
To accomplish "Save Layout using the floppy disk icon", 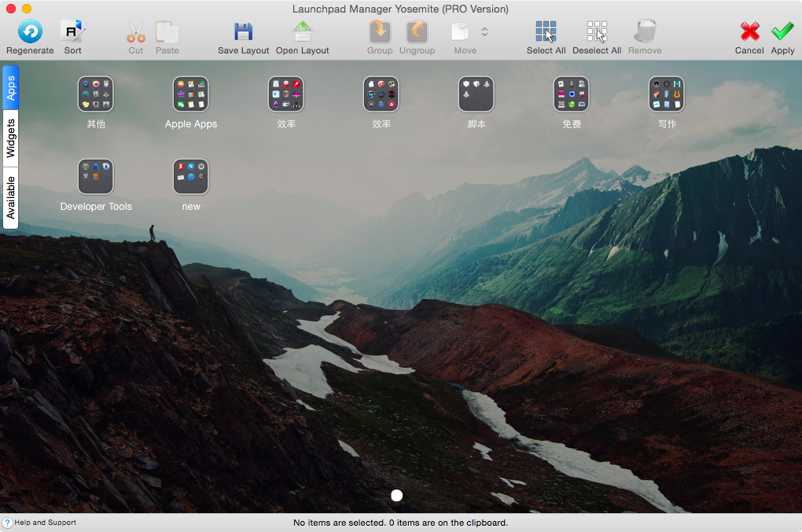I will [x=244, y=31].
